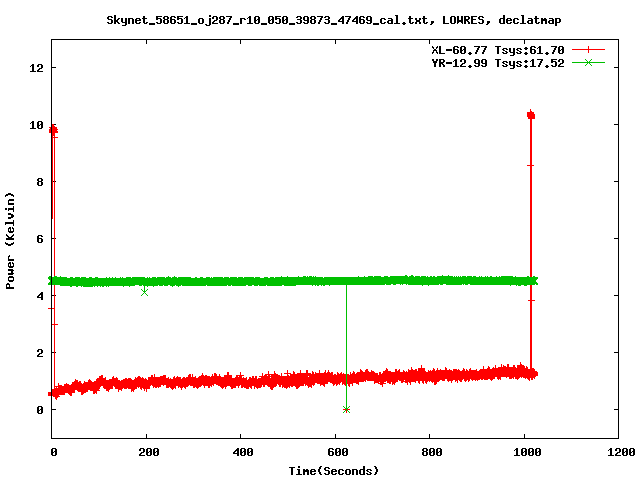
Task: Click the red spike peak at time zero
Action: pyautogui.click(x=53, y=130)
